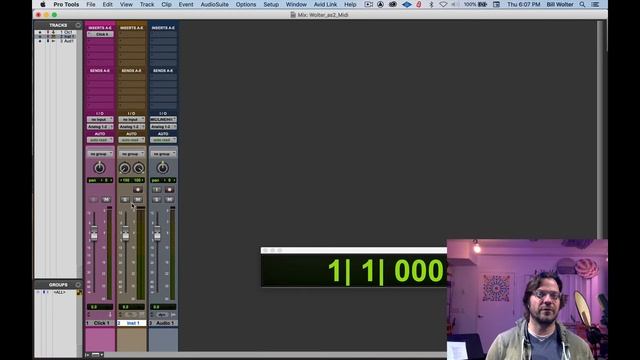Click Inst 1 right pan knob
Screen dimensions: 640x360
(139, 168)
